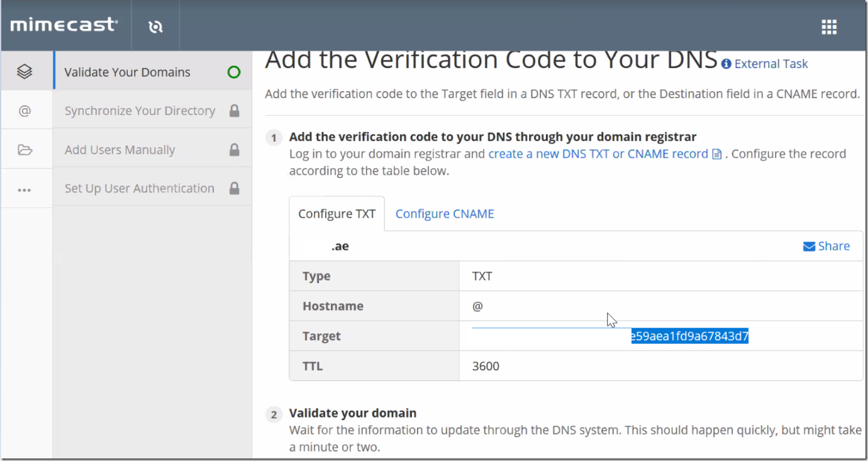
Task: Click the Mimecast logo
Action: [64, 25]
